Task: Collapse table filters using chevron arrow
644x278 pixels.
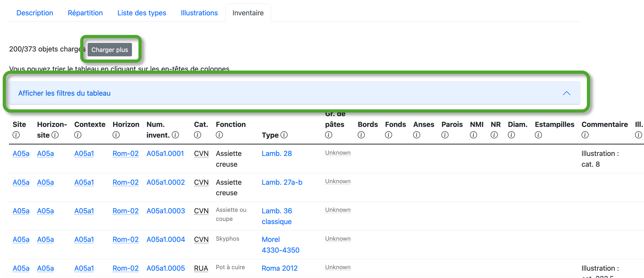Action: point(567,93)
